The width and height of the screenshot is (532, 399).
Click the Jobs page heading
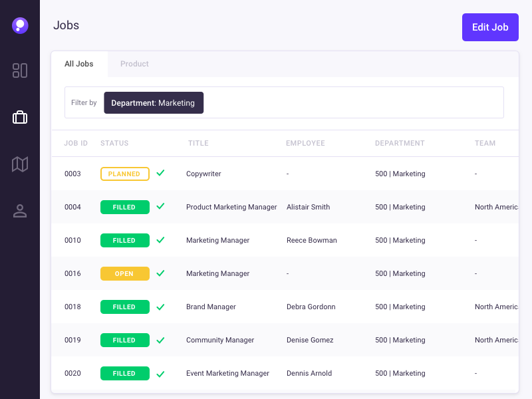(66, 25)
